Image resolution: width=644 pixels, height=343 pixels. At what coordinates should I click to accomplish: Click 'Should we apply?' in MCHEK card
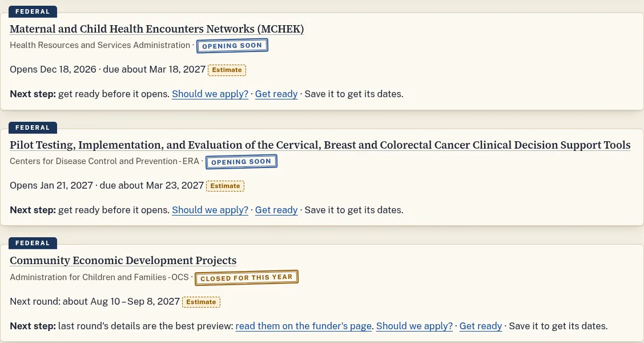pyautogui.click(x=210, y=94)
